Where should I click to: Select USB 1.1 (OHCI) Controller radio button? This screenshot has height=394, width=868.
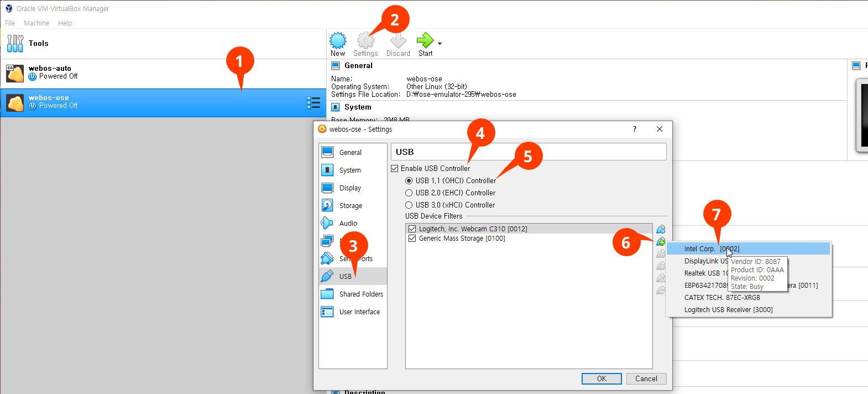point(409,180)
